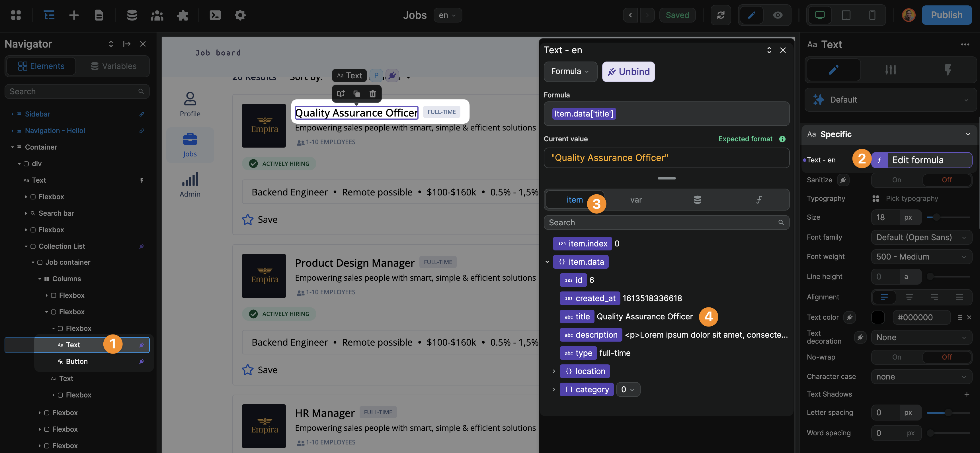This screenshot has height=453, width=980.
Task: Switch to Variables tab in Navigator
Action: click(x=113, y=66)
